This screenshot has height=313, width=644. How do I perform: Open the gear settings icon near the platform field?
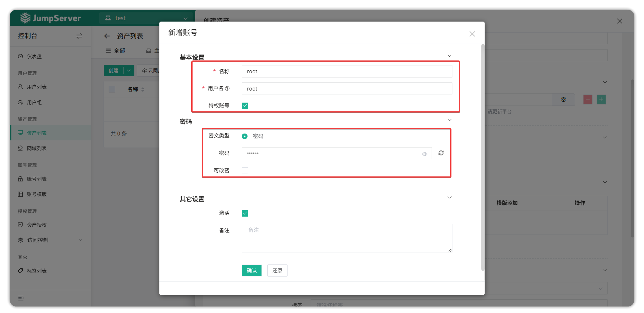tap(563, 99)
